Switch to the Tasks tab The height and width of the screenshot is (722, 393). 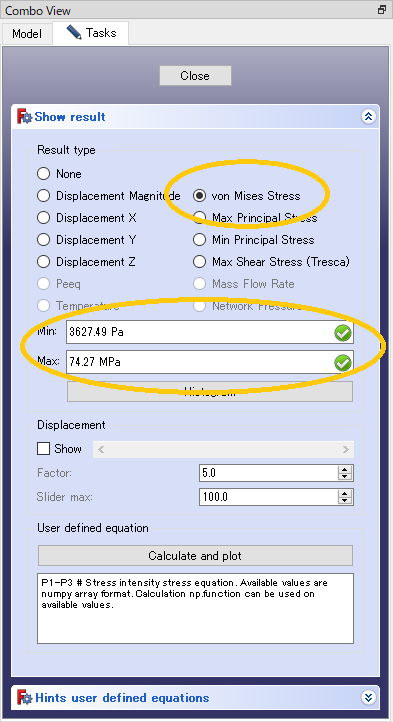pos(91,33)
